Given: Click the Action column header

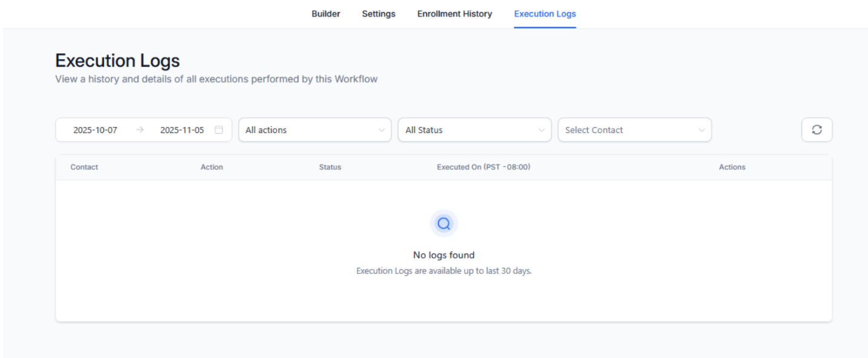Looking at the screenshot, I should click(212, 167).
